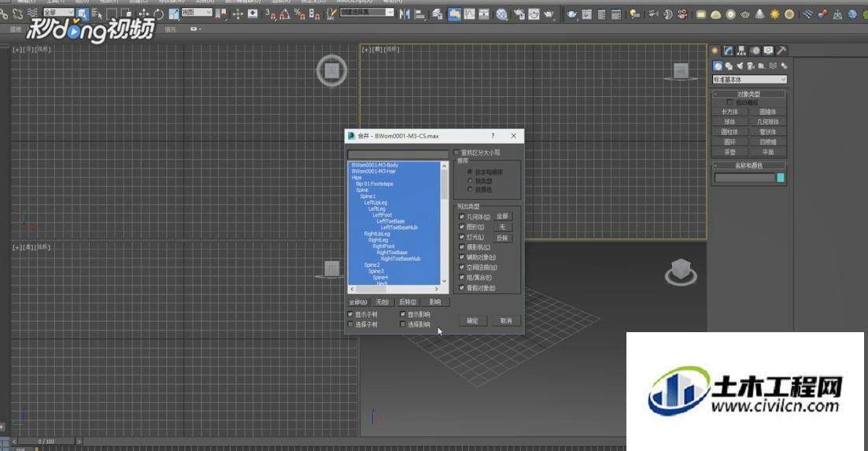Open the Hierarchy command panel tab
This screenshot has width=868, height=451.
(x=742, y=50)
